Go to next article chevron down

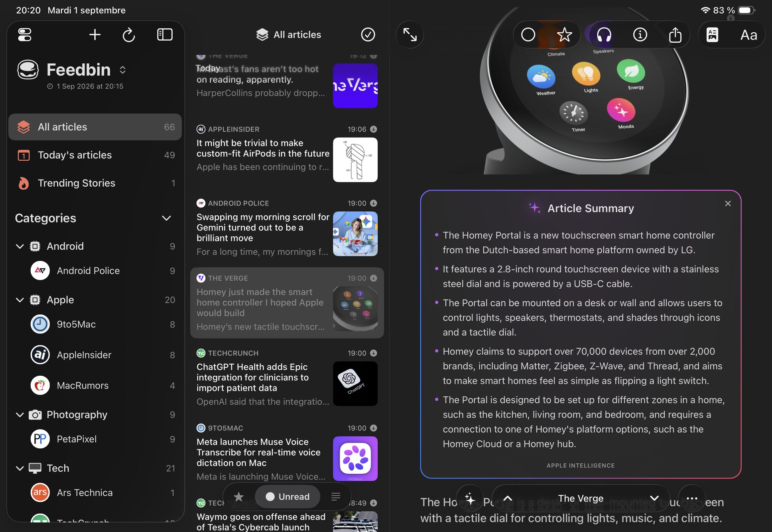point(654,498)
